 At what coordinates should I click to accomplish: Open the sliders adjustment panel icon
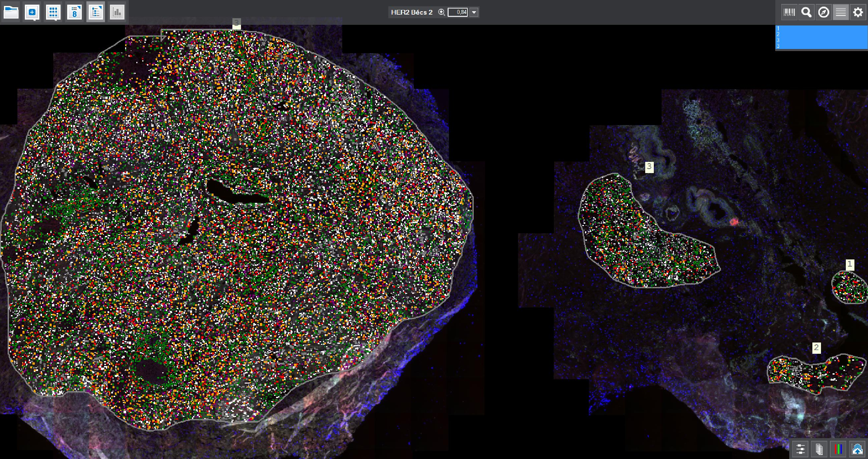(800, 449)
